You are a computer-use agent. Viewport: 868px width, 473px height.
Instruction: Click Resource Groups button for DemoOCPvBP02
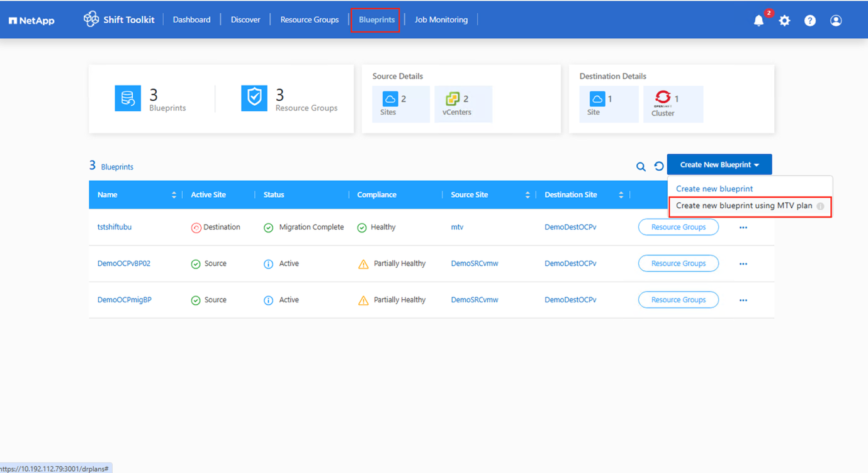(x=678, y=263)
